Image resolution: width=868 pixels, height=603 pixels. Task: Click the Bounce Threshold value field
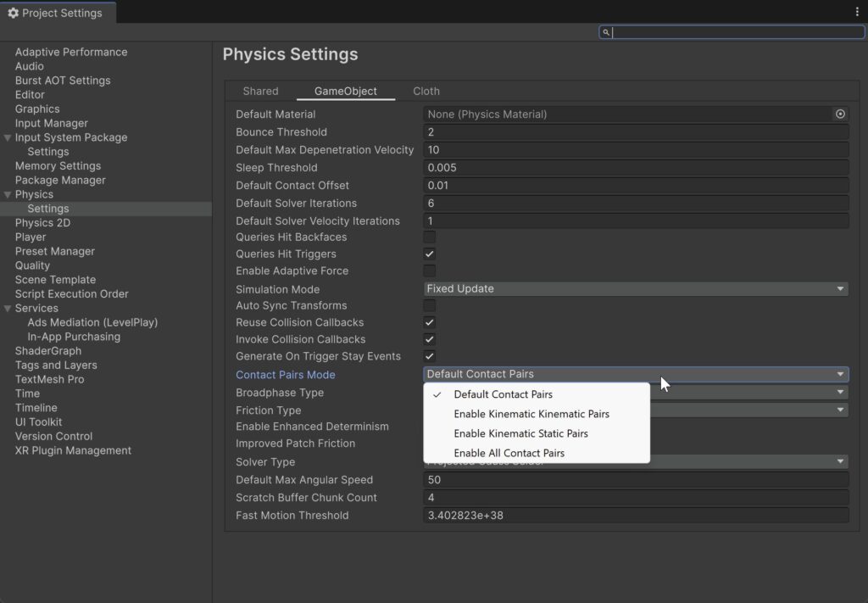[x=636, y=132]
